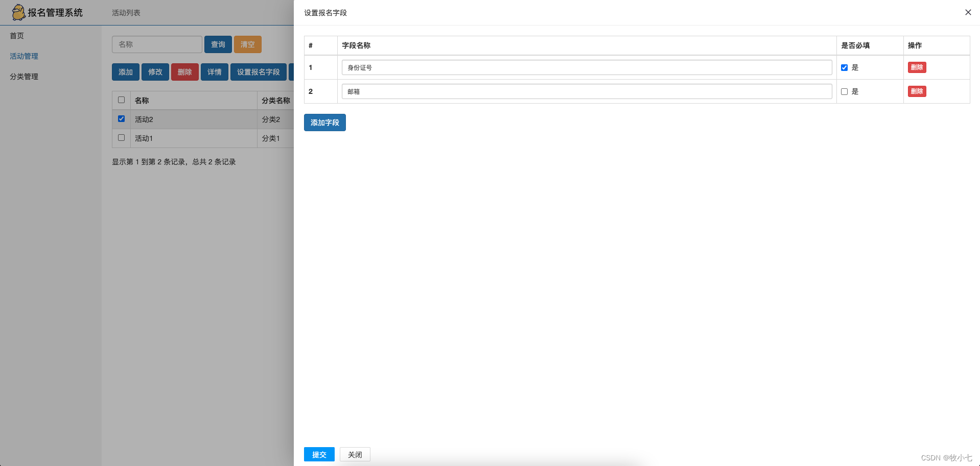Click the 报名管理系统 title text

[x=55, y=13]
